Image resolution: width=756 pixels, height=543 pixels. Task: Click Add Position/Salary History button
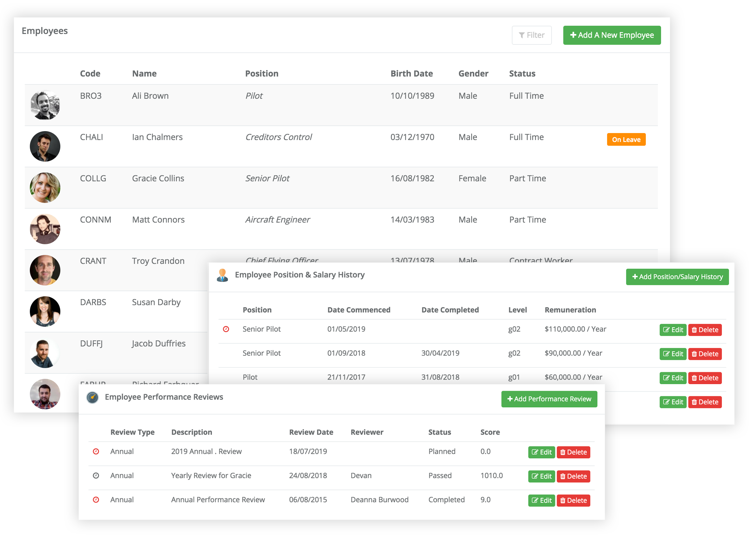click(678, 277)
